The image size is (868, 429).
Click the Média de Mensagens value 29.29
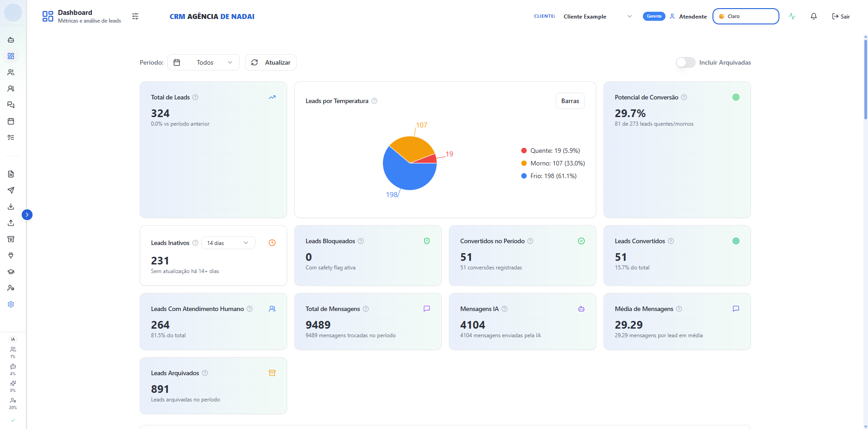(628, 325)
